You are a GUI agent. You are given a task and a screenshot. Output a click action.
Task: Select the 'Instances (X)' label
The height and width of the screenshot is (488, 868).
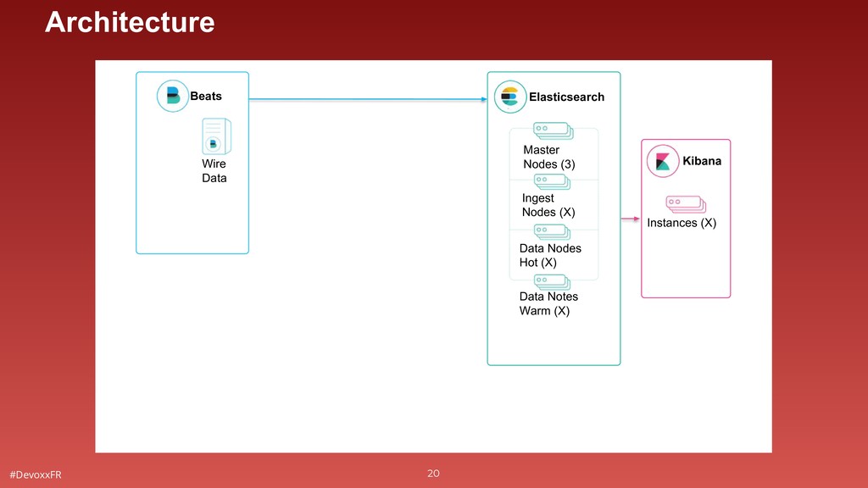[682, 223]
